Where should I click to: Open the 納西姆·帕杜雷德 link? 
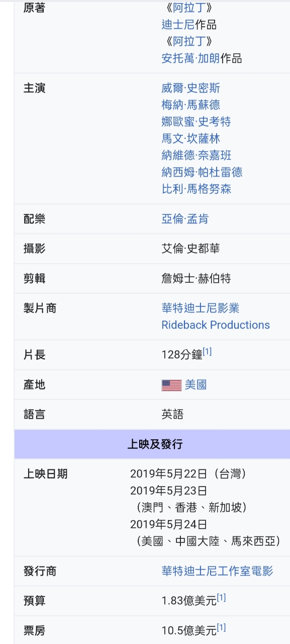click(x=202, y=173)
